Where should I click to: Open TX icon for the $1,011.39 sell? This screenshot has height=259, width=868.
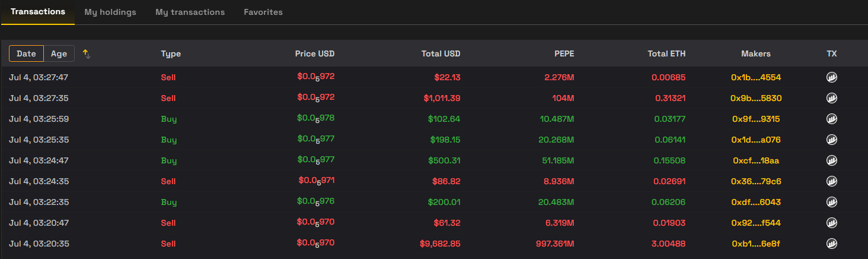pyautogui.click(x=831, y=98)
